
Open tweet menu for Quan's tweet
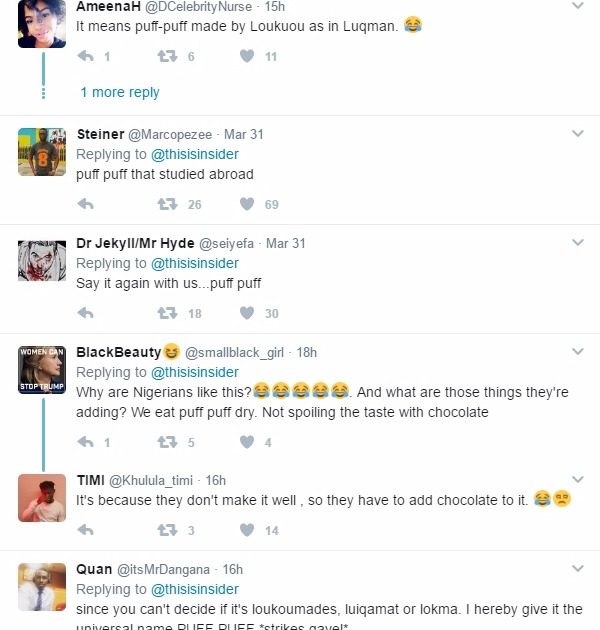point(578,569)
